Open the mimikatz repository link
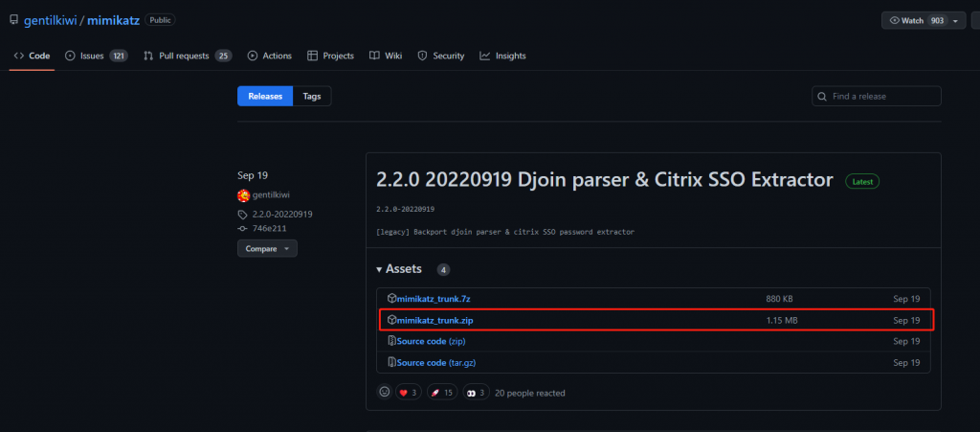Screen dimensions: 980x432 pyautogui.click(x=113, y=20)
